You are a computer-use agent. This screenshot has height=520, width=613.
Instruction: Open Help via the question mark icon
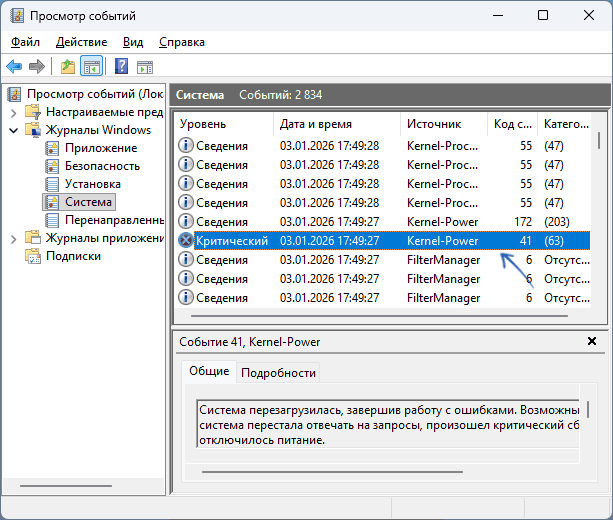tap(121, 67)
